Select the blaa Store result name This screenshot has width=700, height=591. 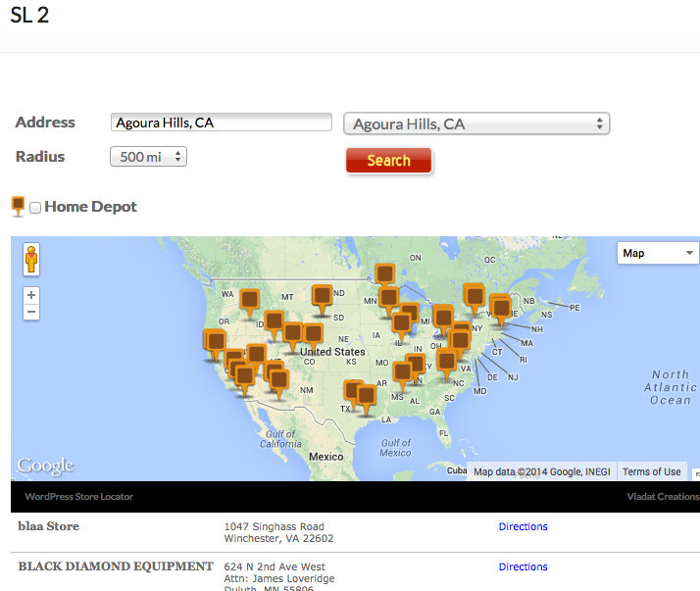pyautogui.click(x=49, y=526)
